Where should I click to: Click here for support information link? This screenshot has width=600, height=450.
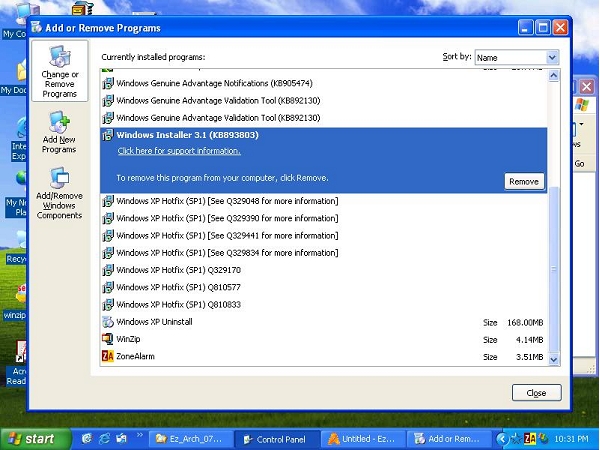coord(179,151)
